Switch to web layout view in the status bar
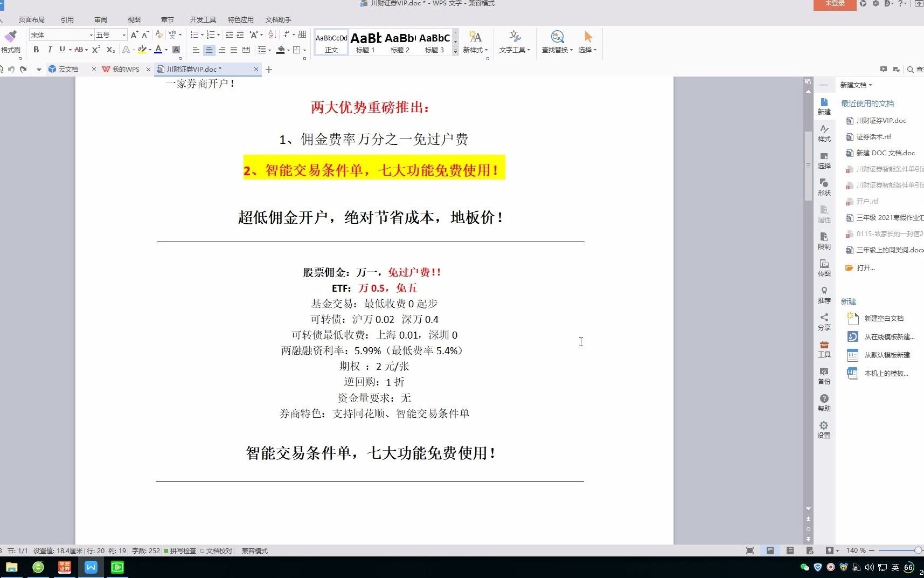Viewport: 924px width, 578px height. tap(810, 551)
